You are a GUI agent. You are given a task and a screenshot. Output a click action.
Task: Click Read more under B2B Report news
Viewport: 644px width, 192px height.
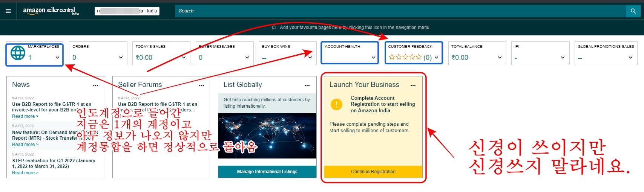click(25, 116)
